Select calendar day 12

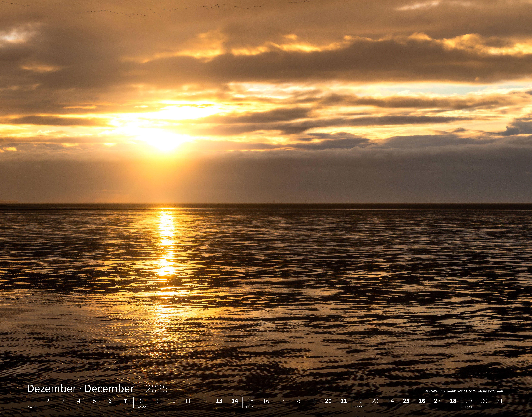click(x=204, y=401)
